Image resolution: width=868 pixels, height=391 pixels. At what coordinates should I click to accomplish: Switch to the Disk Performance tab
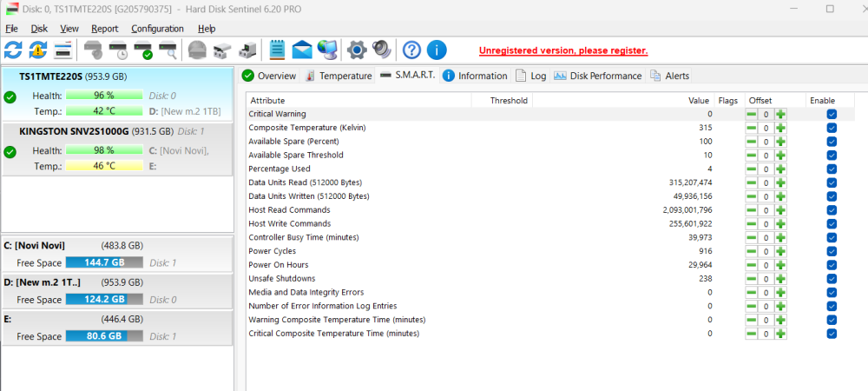(x=598, y=76)
